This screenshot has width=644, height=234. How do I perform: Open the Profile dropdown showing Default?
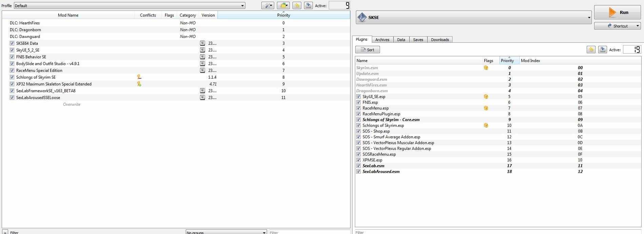pos(129,5)
